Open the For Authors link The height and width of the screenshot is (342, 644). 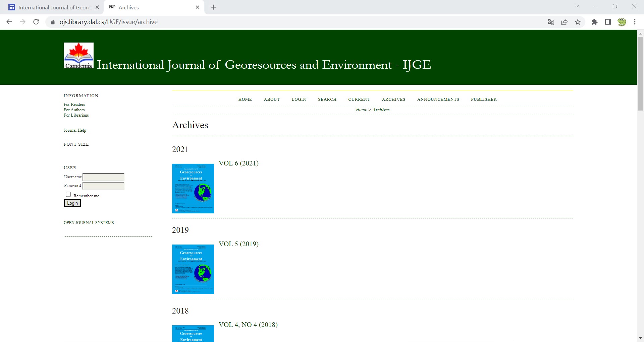pyautogui.click(x=74, y=110)
